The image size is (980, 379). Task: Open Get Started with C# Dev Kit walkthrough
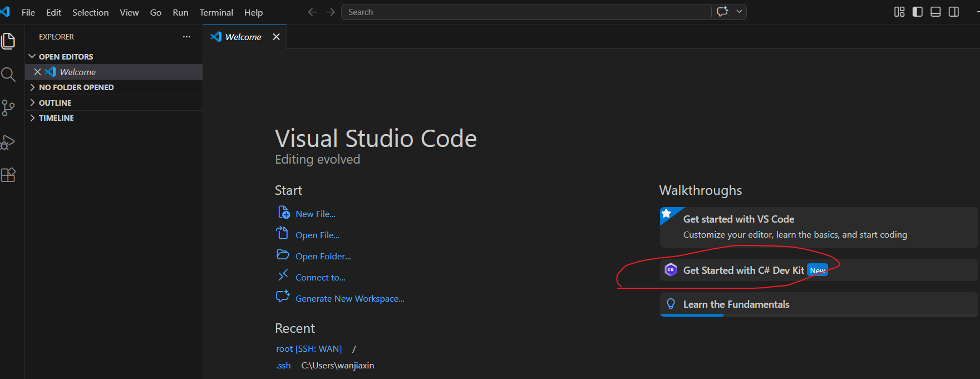[x=819, y=270]
